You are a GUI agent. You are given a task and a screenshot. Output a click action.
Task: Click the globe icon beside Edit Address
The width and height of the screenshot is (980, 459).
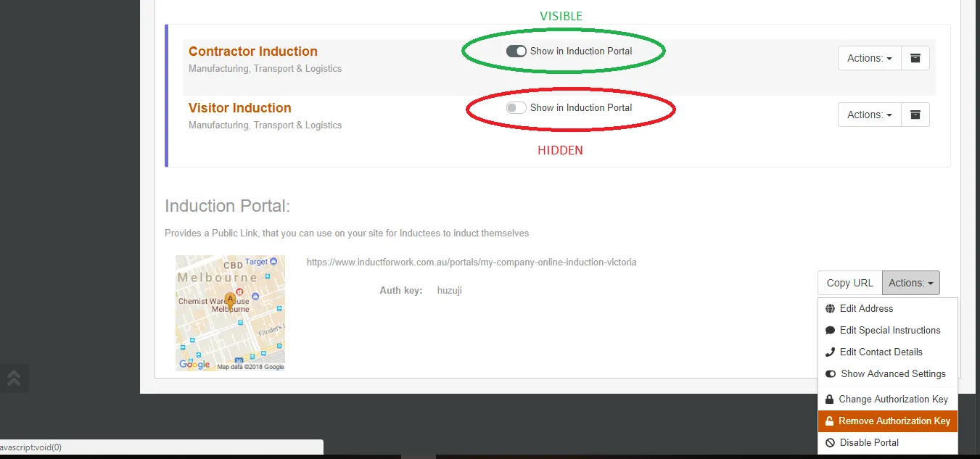(x=831, y=309)
